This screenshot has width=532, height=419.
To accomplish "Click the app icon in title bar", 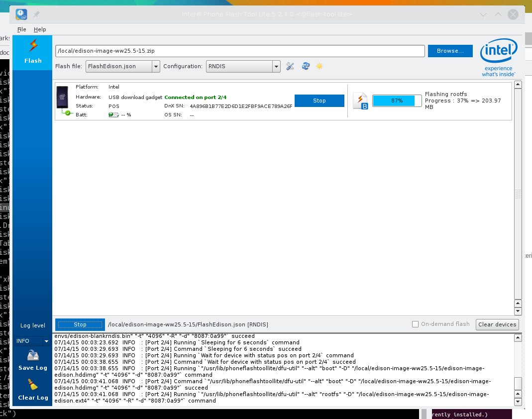I will 21,14.
